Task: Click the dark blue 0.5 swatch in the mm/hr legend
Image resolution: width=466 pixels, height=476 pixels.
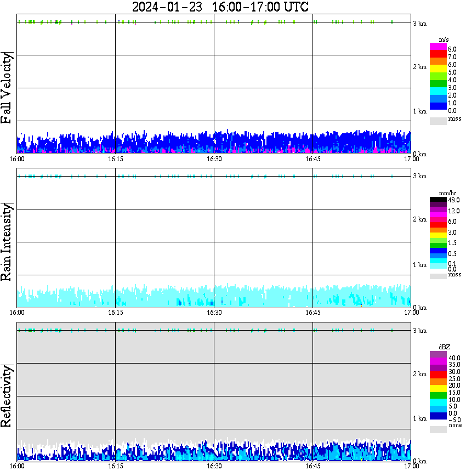Action: click(x=438, y=251)
